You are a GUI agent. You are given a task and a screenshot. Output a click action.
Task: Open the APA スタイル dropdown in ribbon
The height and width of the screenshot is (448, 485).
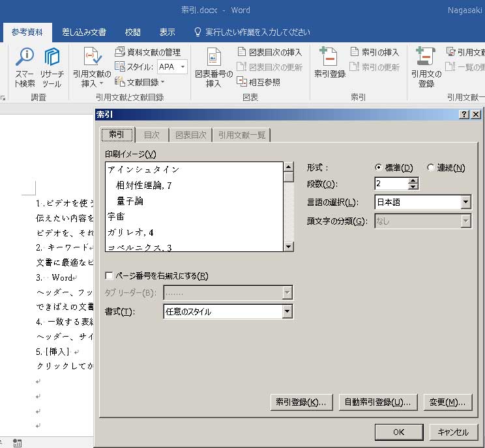[x=183, y=67]
